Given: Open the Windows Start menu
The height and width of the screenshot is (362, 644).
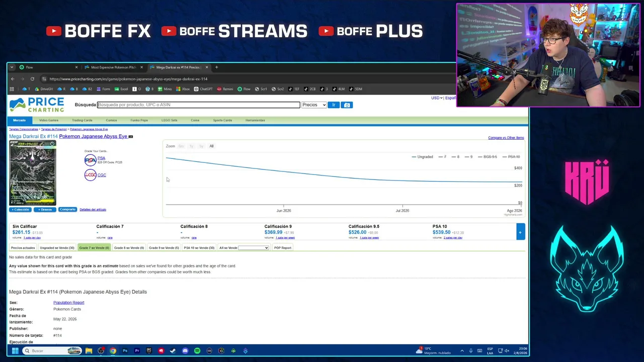Looking at the screenshot, I should [15, 351].
